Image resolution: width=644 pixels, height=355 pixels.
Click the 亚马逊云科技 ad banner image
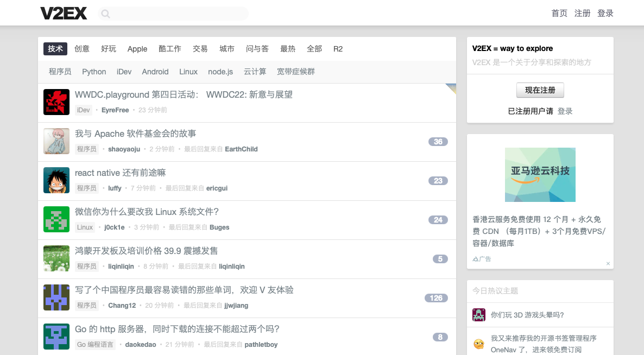coord(540,175)
